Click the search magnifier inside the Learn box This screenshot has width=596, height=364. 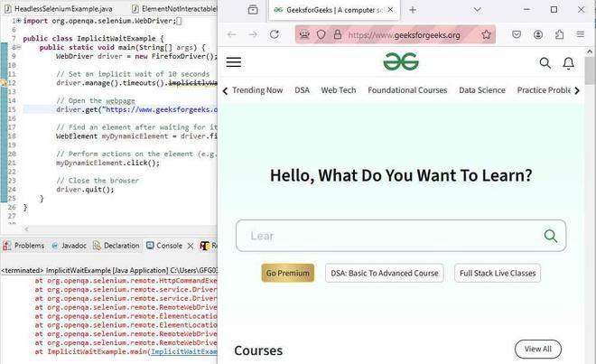coord(550,236)
